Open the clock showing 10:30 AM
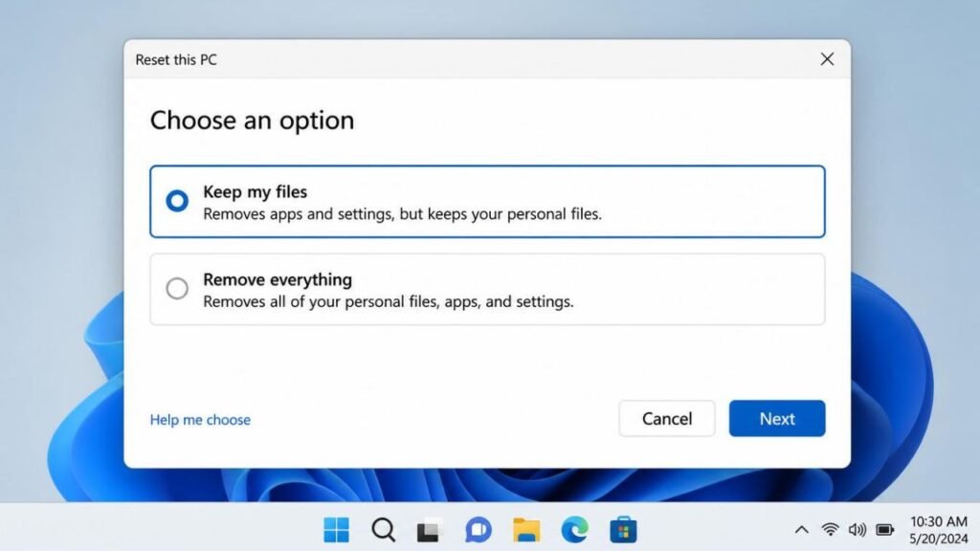Viewport: 980px width, 551px height. (x=939, y=521)
